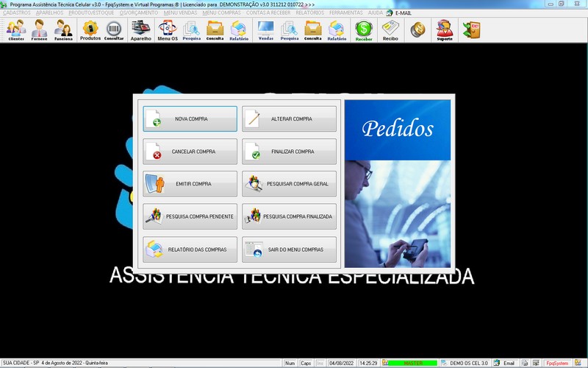Click the EMITIR COMPRA button

tap(190, 183)
